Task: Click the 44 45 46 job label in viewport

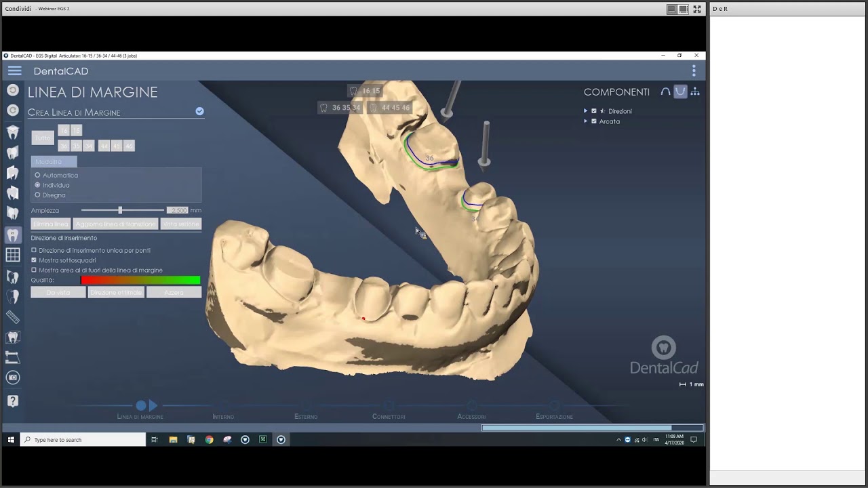Action: point(390,108)
